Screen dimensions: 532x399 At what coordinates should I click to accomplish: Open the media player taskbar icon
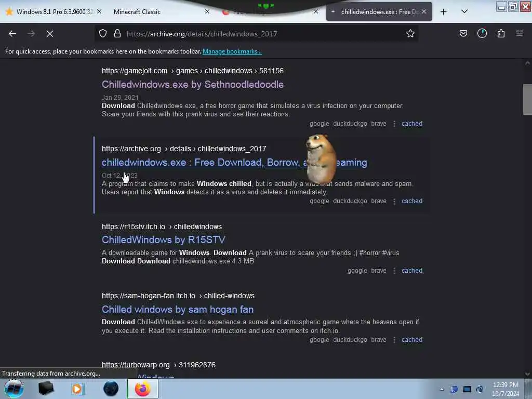coord(77,389)
